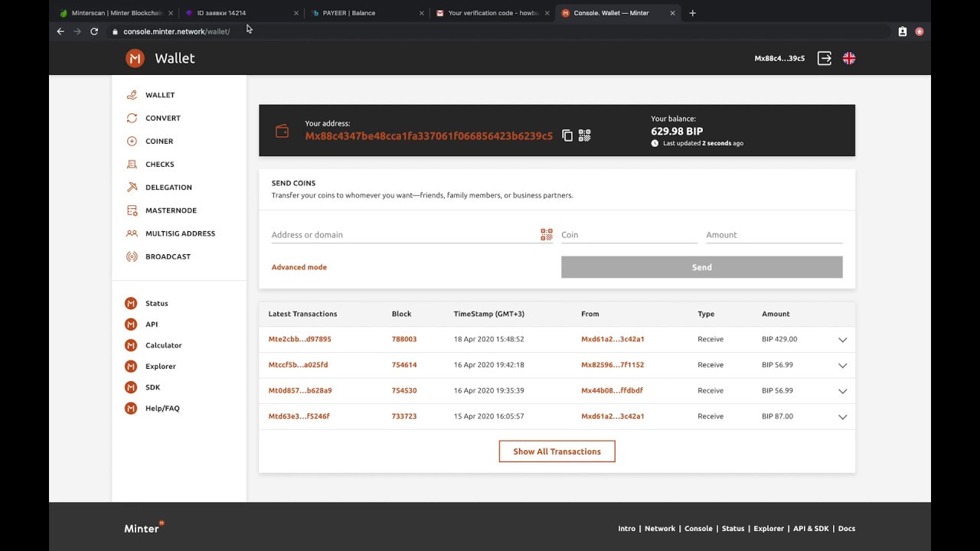Viewport: 980px width, 551px height.
Task: Open footer Console link
Action: pyautogui.click(x=698, y=529)
